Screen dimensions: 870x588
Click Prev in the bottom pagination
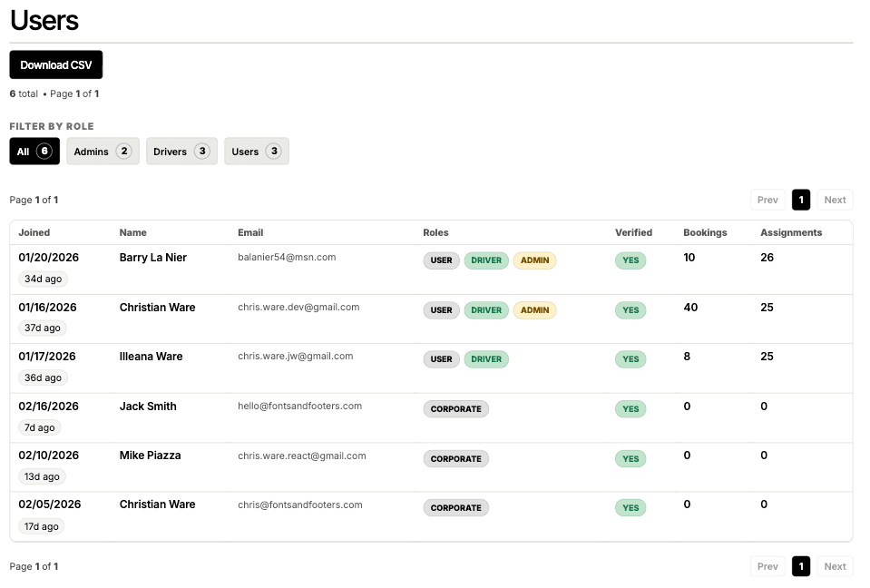(767, 565)
